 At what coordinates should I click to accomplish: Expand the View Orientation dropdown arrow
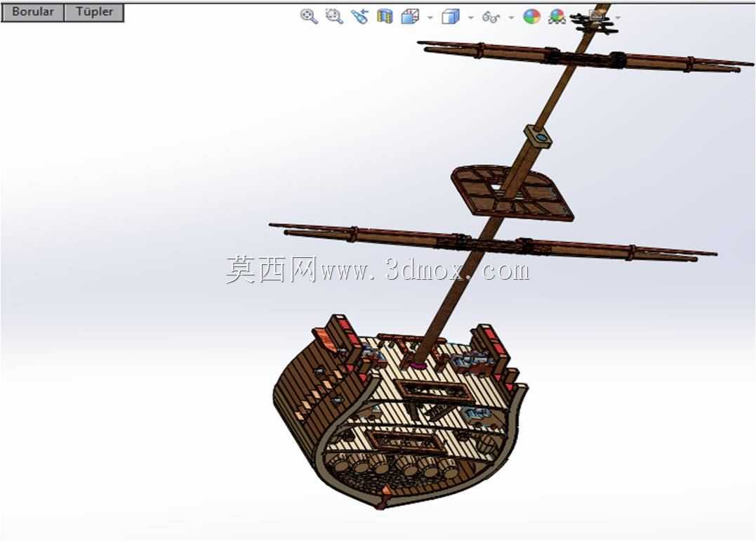430,18
